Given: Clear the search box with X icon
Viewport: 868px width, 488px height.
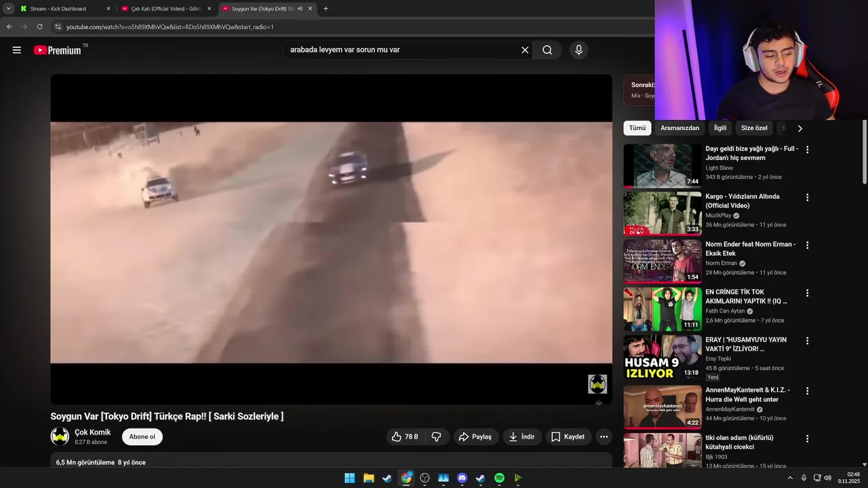Looking at the screenshot, I should coord(525,50).
